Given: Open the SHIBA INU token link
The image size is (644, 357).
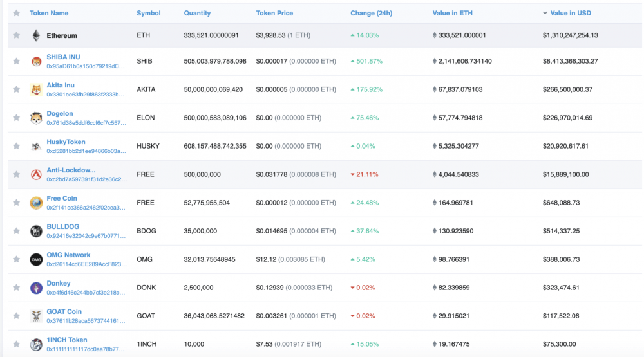Looking at the screenshot, I should (63, 57).
